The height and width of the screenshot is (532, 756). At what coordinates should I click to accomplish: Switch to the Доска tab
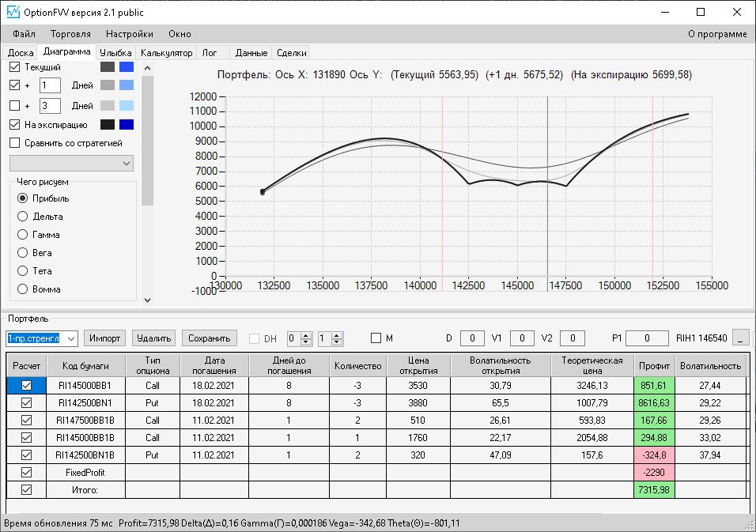(21, 52)
